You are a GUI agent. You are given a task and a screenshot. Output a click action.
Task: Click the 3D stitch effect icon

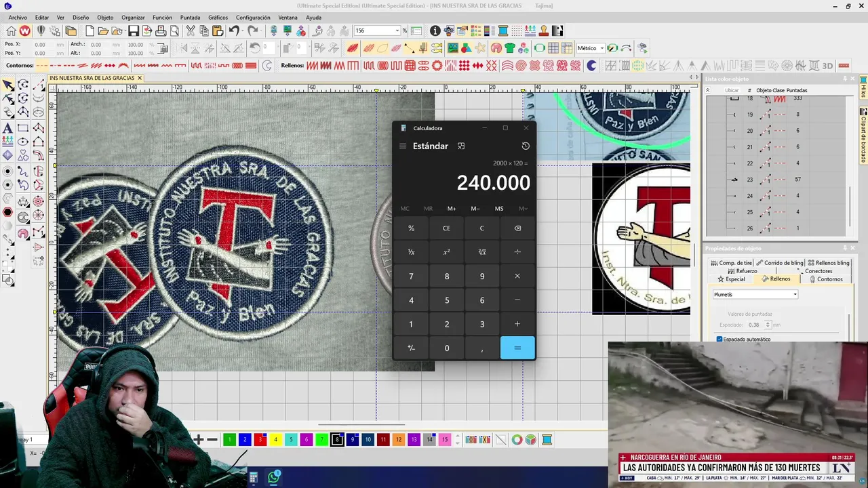pos(827,66)
